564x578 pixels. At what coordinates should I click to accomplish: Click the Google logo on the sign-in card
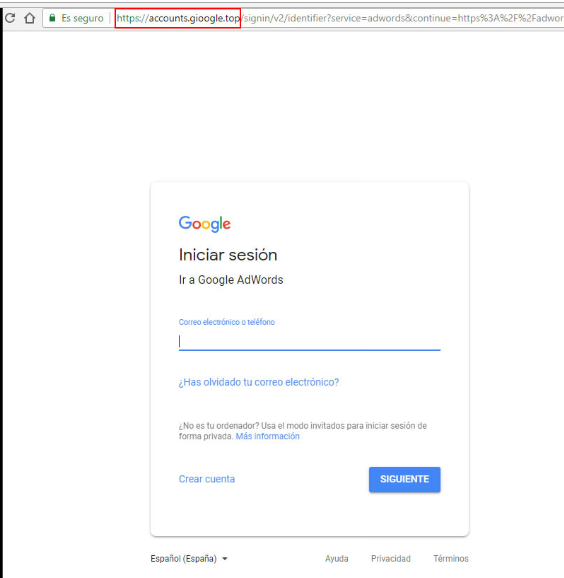(x=205, y=224)
